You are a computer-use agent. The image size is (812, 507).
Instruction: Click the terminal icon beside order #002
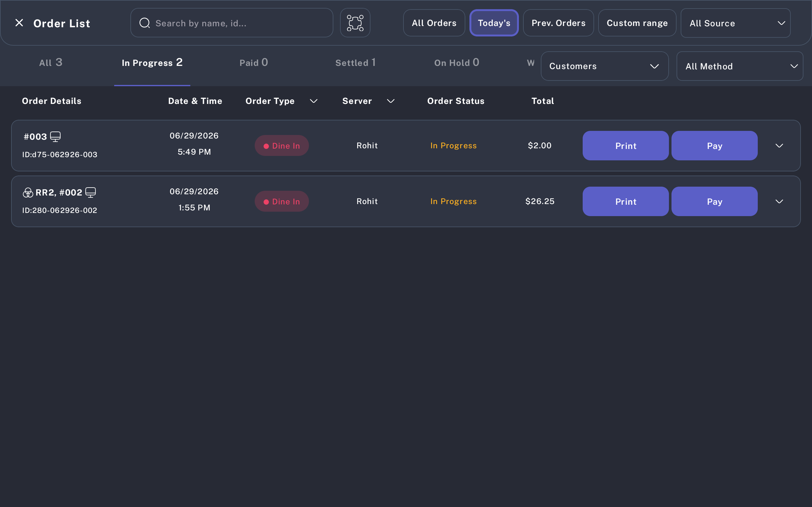[x=91, y=192]
